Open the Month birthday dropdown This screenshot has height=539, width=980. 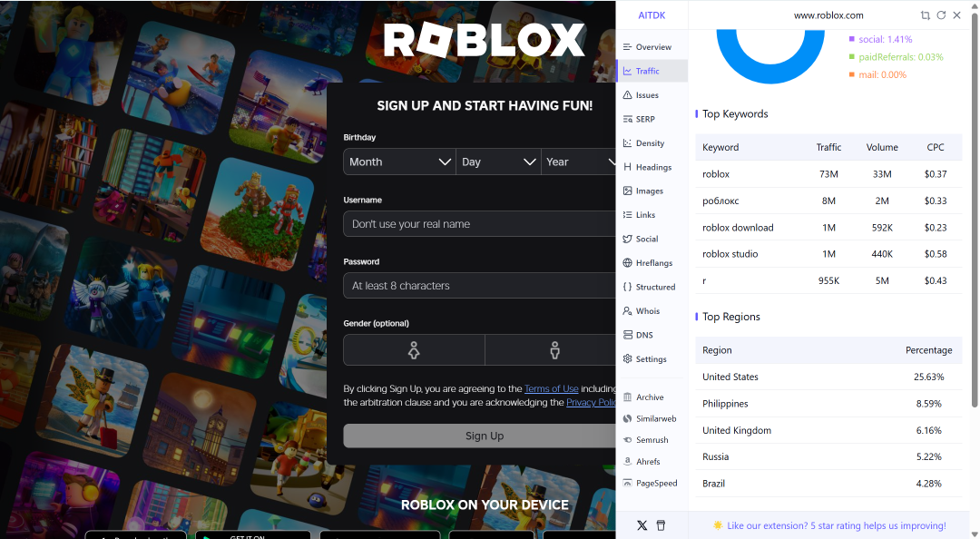point(399,162)
